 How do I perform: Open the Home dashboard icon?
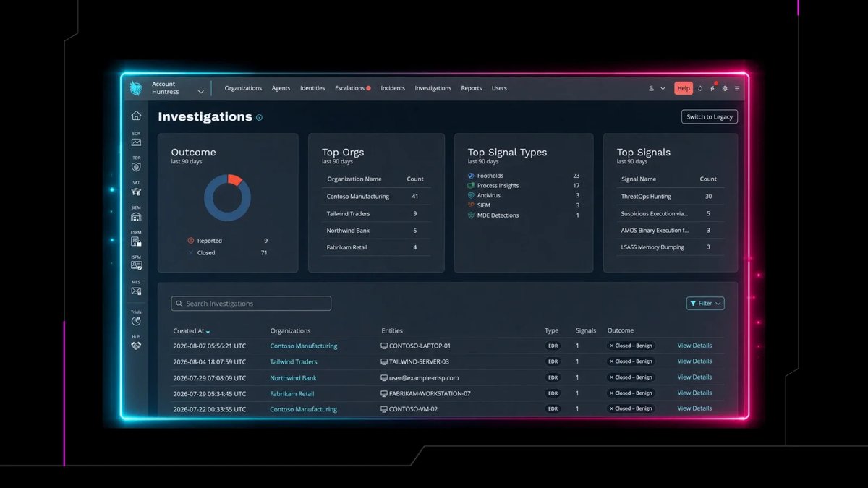[x=136, y=116]
